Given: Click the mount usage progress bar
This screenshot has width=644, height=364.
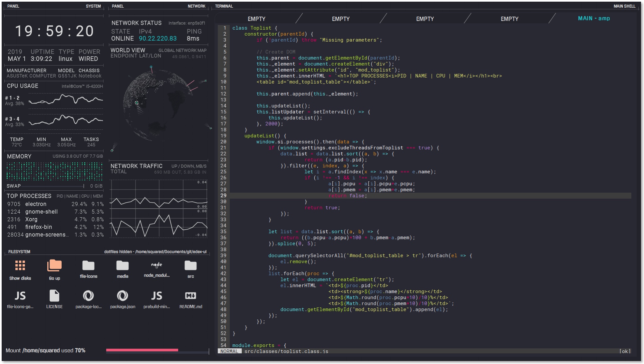Looking at the screenshot, I should (x=157, y=350).
